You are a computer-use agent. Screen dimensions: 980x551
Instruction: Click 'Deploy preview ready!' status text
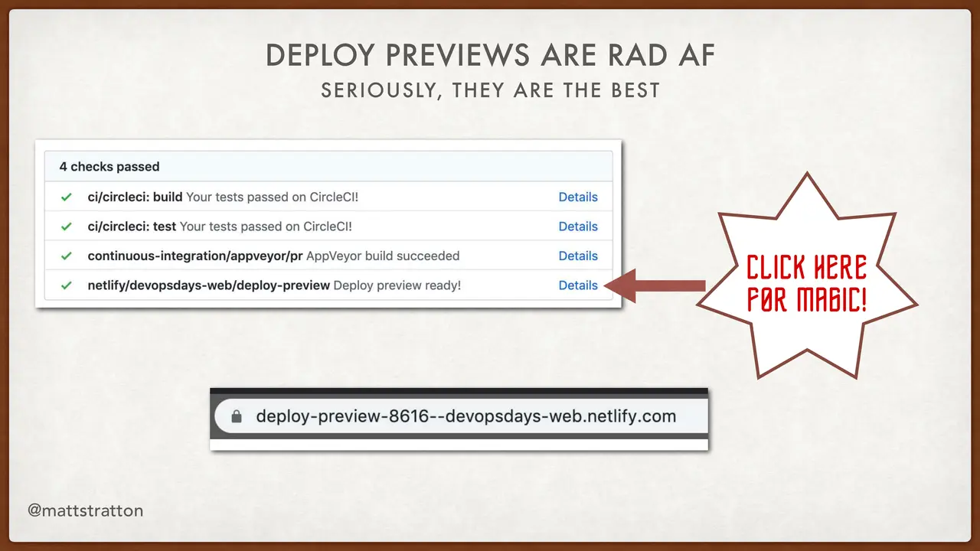[x=397, y=285]
